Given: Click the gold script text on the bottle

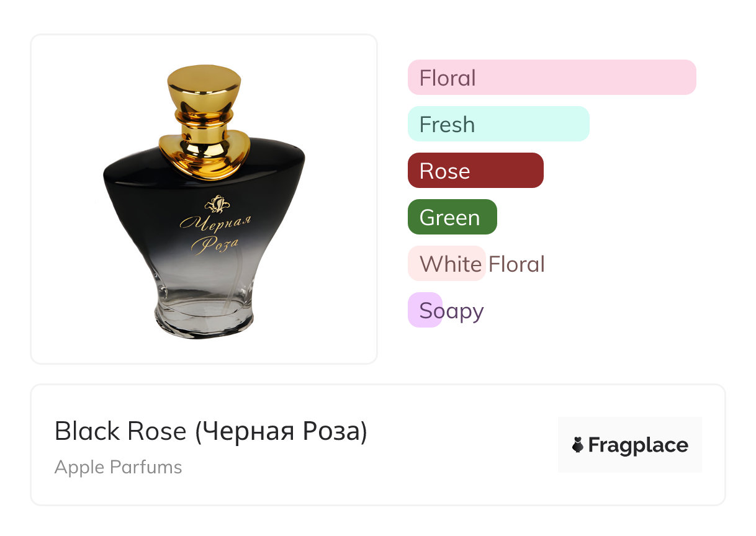Looking at the screenshot, I should 215,233.
